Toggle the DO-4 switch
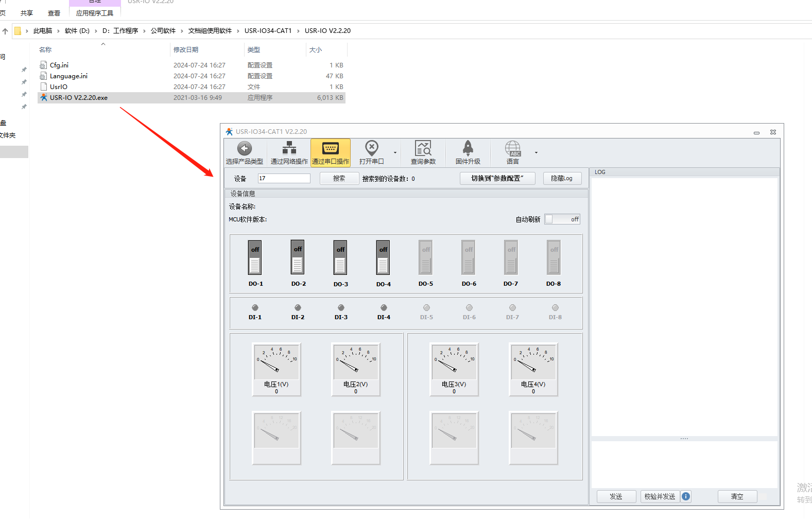Screen dimensions: 812x520 pyautogui.click(x=383, y=257)
